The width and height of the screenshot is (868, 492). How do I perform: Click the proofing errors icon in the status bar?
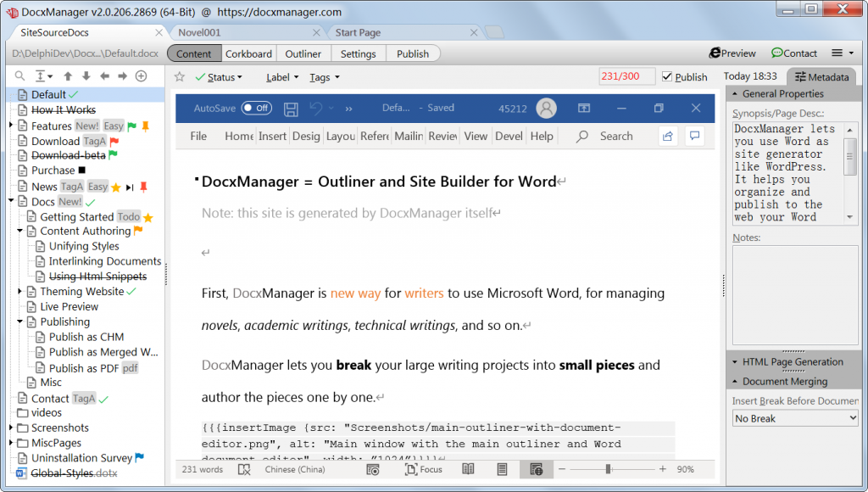point(244,470)
